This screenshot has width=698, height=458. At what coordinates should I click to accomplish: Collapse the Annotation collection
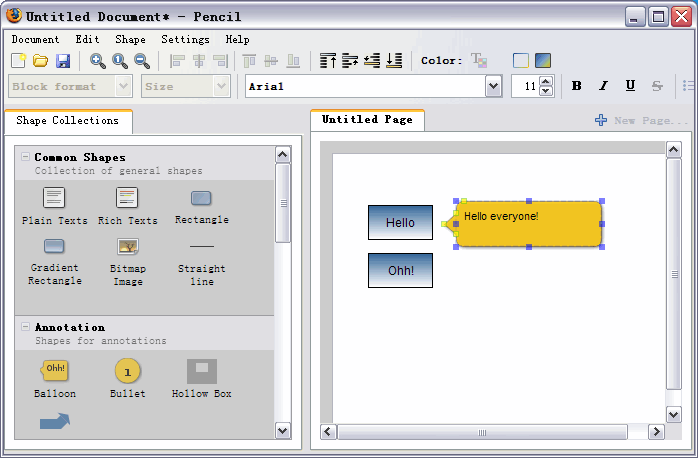click(x=25, y=326)
